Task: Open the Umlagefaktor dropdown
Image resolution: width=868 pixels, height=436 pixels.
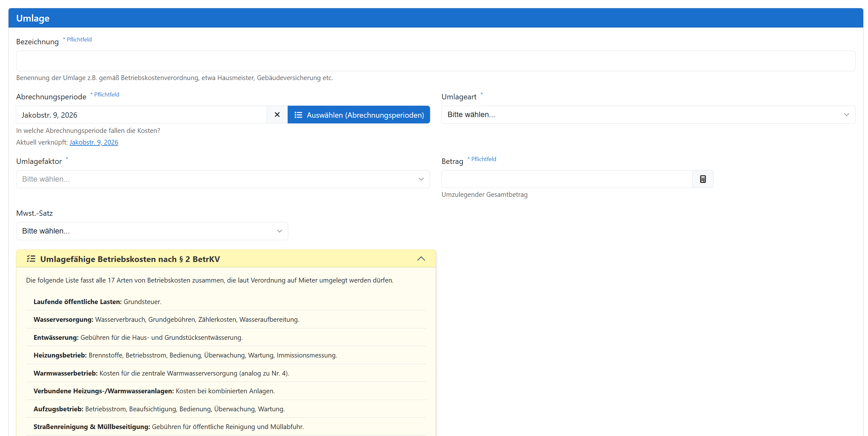Action: pyautogui.click(x=223, y=179)
